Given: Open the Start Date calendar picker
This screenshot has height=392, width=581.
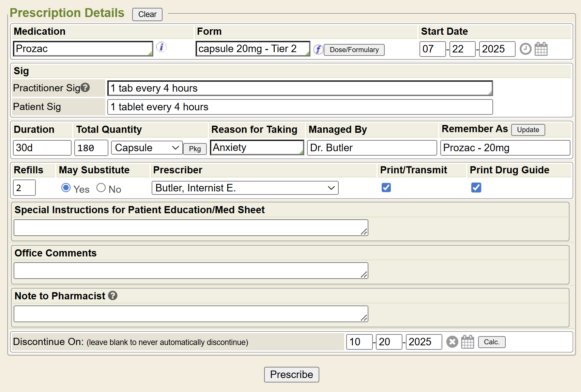Looking at the screenshot, I should click(541, 49).
